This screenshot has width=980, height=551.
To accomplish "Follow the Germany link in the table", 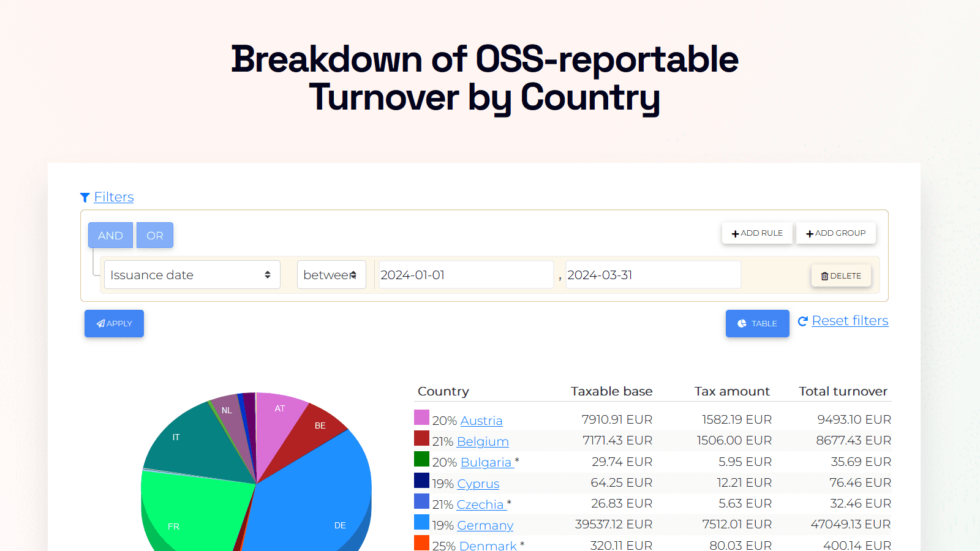I will point(484,525).
